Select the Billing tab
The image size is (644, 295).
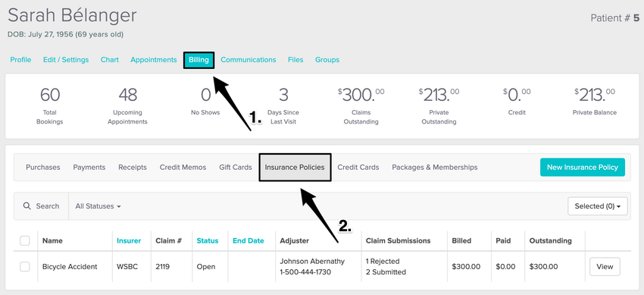[199, 60]
